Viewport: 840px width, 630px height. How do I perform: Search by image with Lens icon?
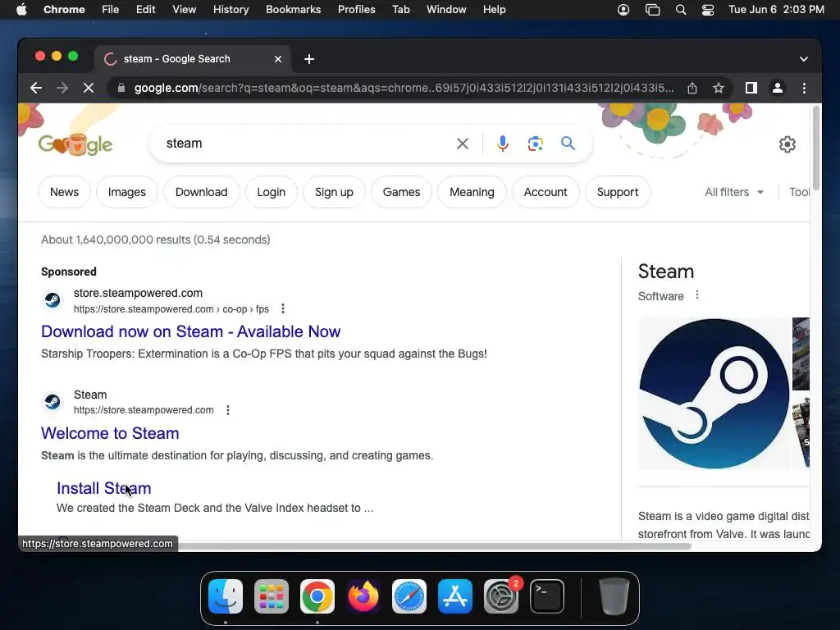(535, 144)
